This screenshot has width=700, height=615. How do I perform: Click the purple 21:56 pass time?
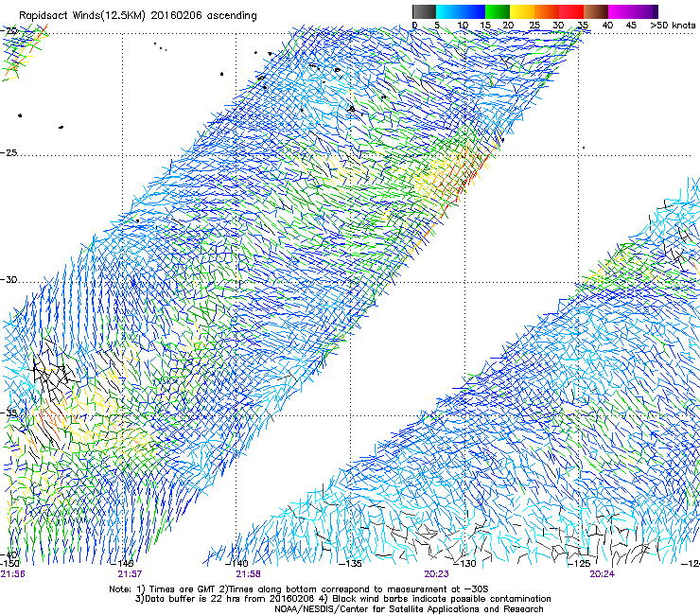tap(12, 574)
